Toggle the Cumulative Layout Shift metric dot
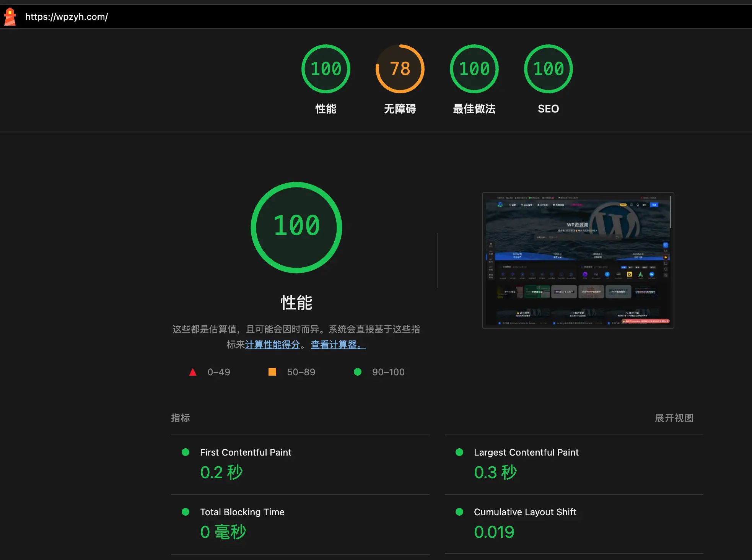Screen dimensions: 752x560 click(460, 512)
